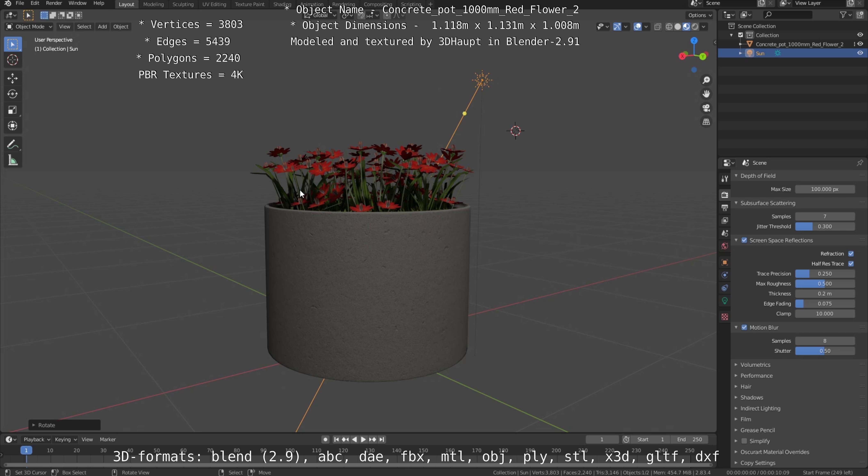Open the File menu

(x=20, y=3)
